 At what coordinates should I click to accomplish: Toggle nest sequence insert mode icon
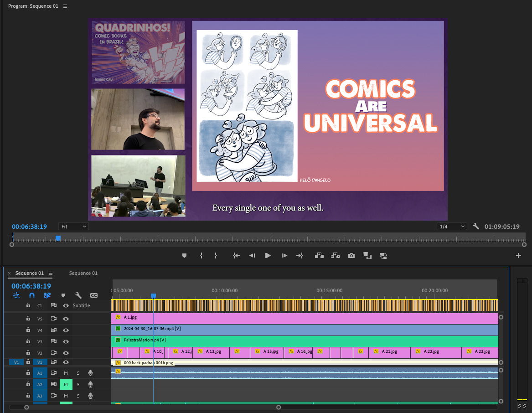click(16, 295)
